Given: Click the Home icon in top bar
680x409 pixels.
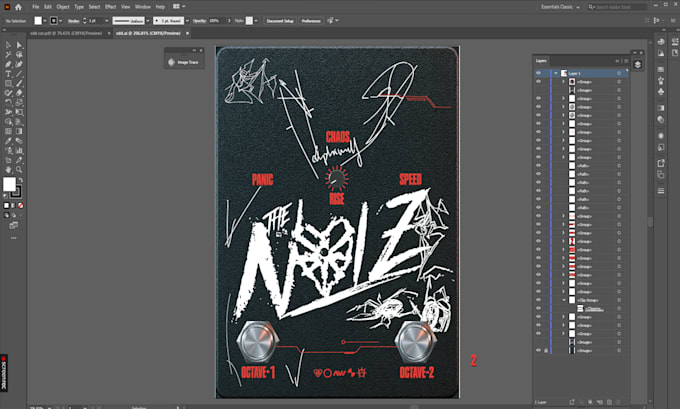Looking at the screenshot, I should [x=18, y=7].
